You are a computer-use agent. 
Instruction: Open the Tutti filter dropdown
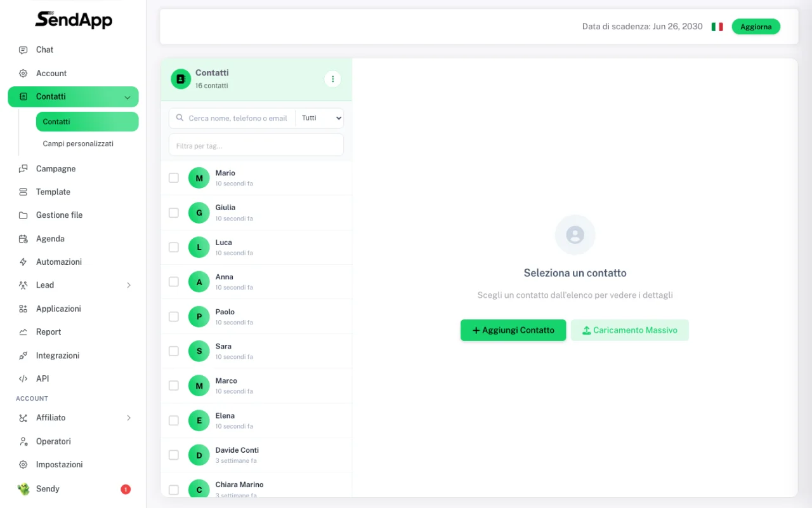point(320,118)
